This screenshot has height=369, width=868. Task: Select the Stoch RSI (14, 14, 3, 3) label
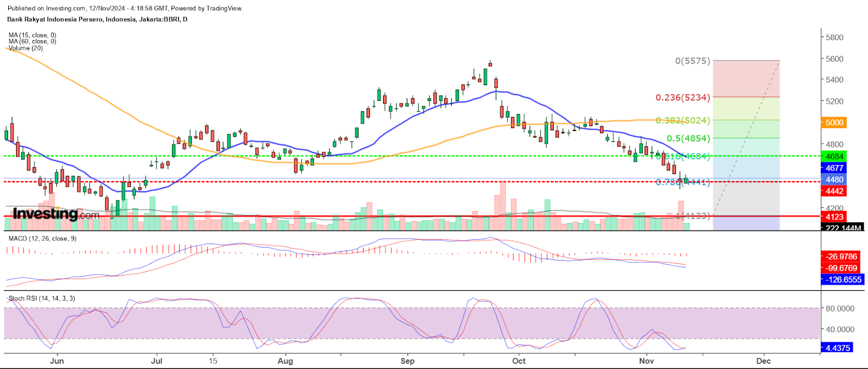click(x=42, y=298)
